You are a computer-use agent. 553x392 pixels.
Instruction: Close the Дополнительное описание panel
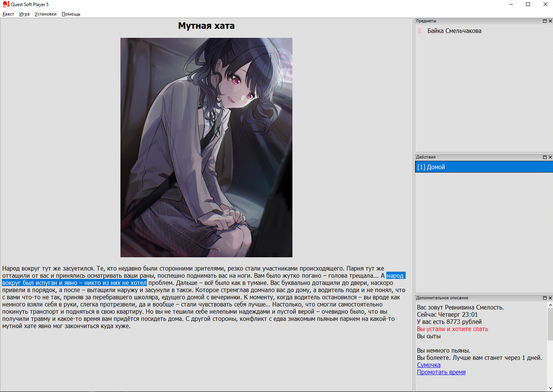[x=550, y=298]
